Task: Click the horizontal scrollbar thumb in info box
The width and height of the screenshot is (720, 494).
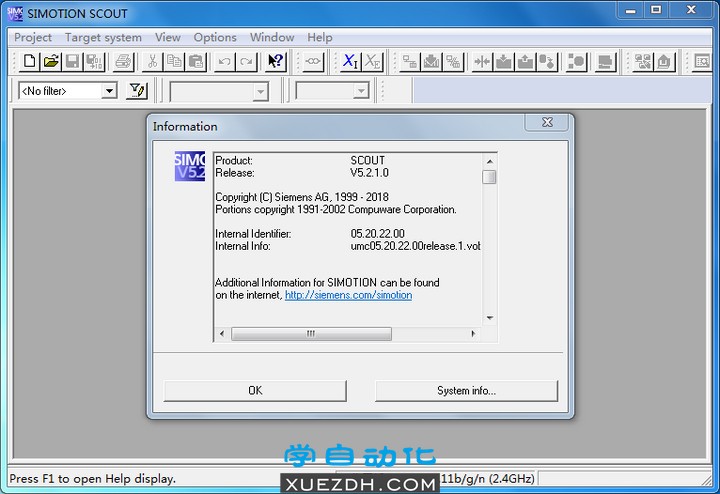Action: coord(311,333)
